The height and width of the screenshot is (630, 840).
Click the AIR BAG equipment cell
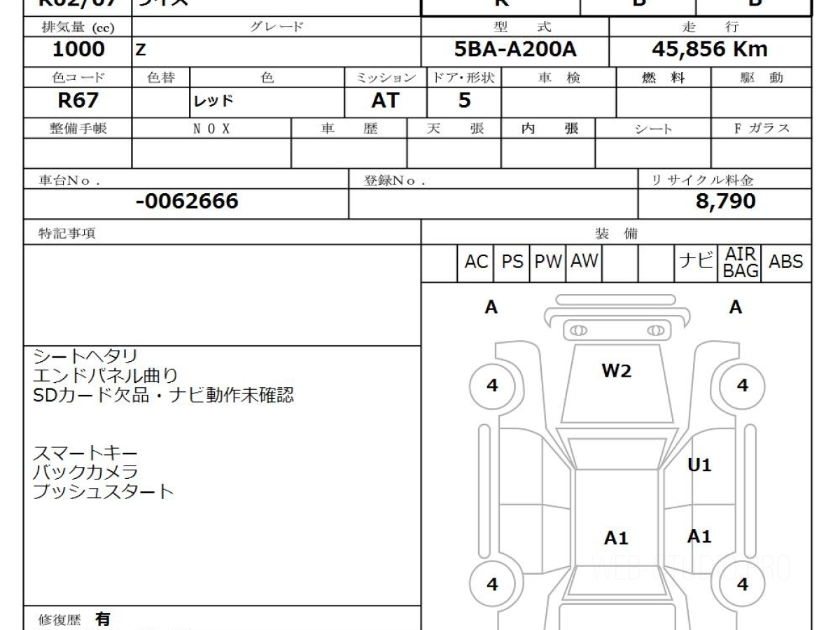click(x=741, y=262)
